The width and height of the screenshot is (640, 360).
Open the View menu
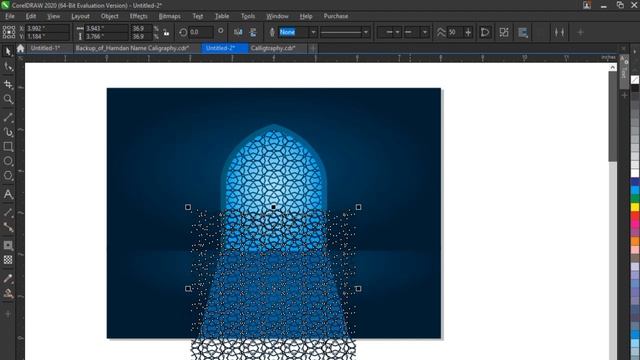pos(53,16)
